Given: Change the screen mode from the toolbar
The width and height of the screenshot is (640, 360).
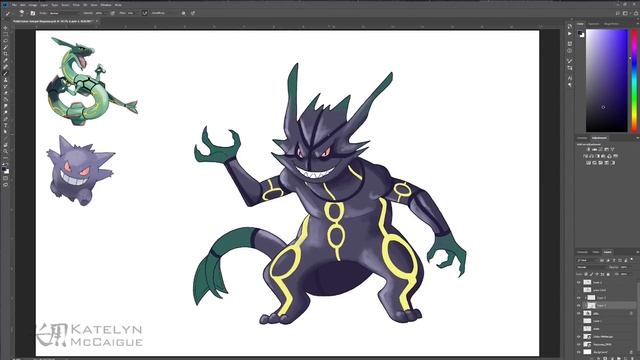Looking at the screenshot, I should 5,184.
